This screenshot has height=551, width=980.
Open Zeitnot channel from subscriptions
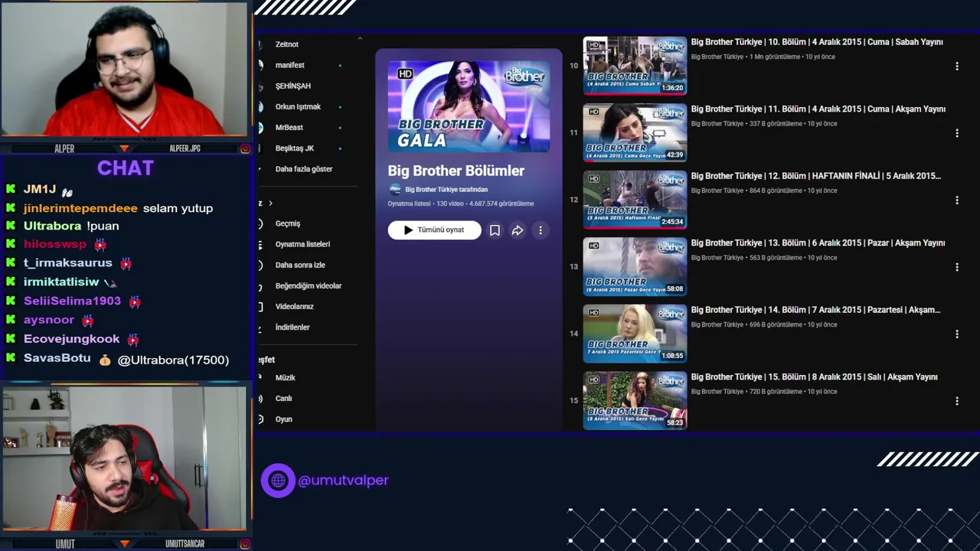287,44
